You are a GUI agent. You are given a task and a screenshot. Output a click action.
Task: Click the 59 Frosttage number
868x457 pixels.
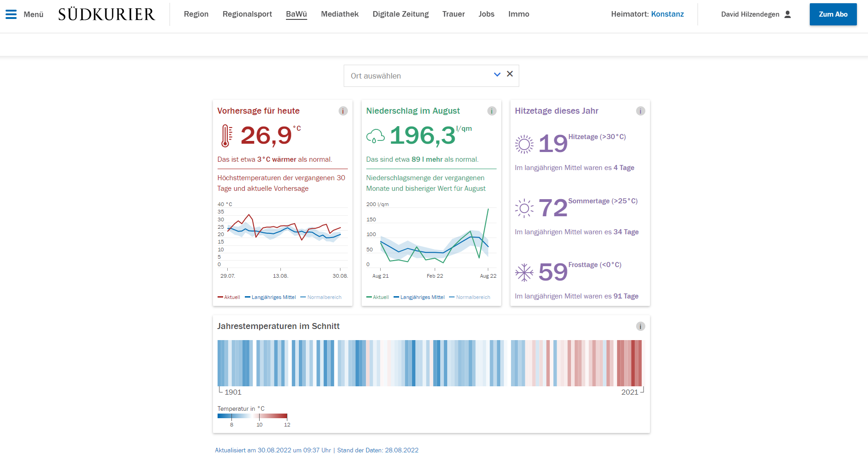click(x=553, y=272)
